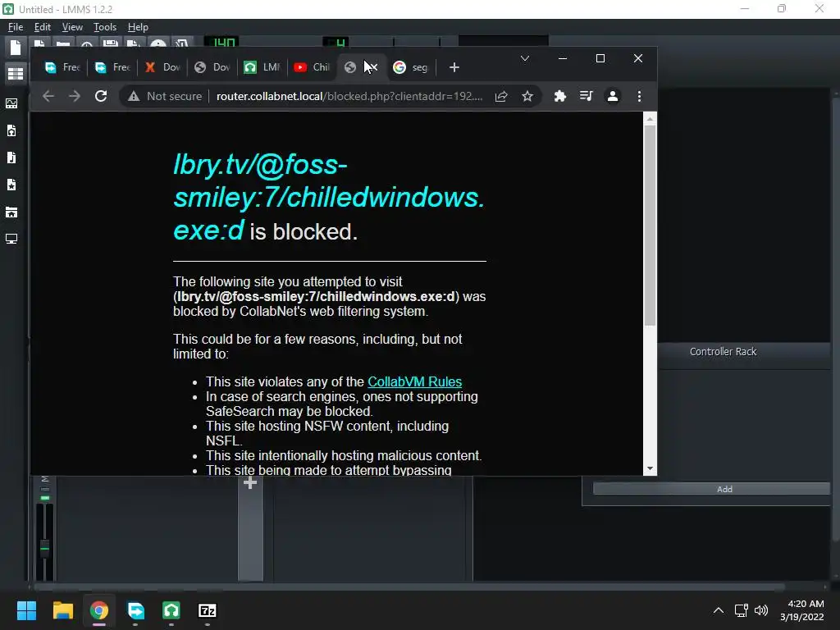Viewport: 840px width, 630px height.
Task: Open File Explorer from taskbar
Action: pyautogui.click(x=62, y=610)
